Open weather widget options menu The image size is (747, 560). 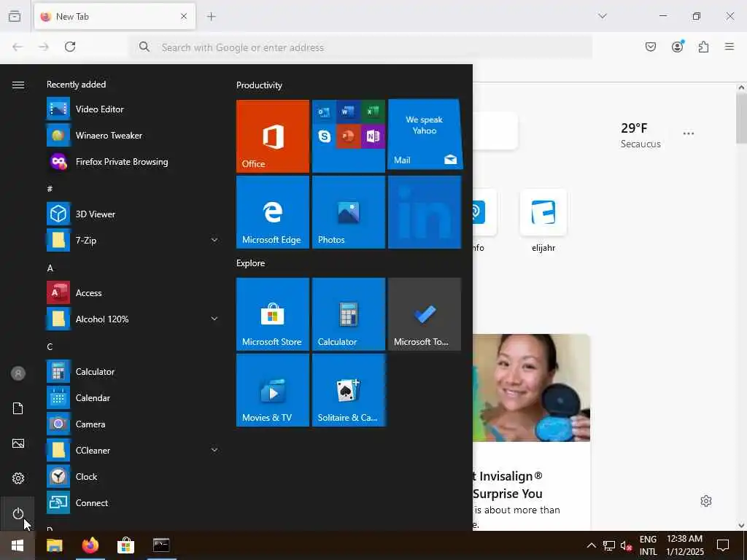(689, 133)
